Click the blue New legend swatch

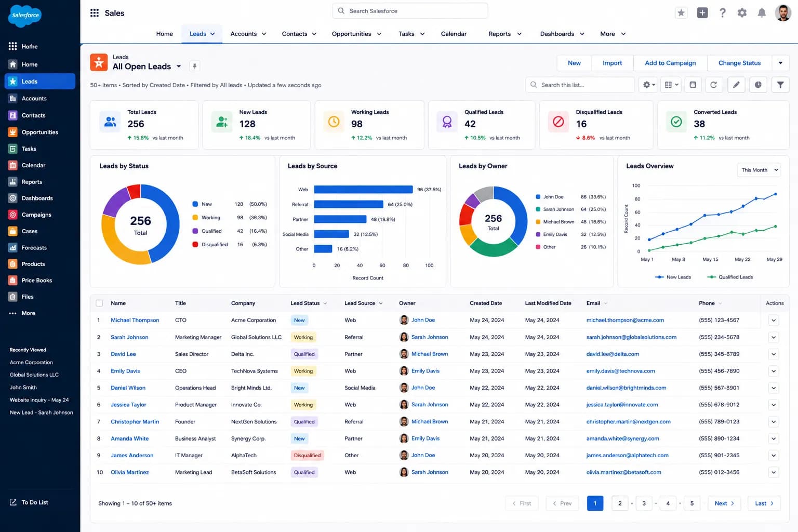(x=195, y=204)
